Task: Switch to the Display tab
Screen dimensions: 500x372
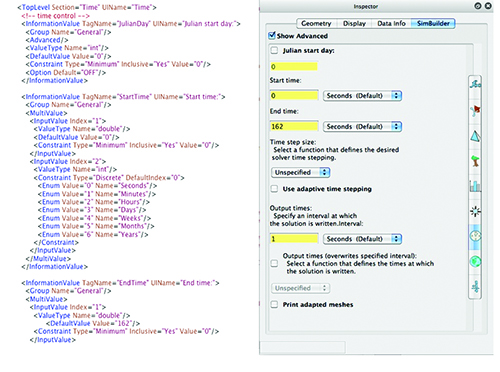Action: [354, 23]
